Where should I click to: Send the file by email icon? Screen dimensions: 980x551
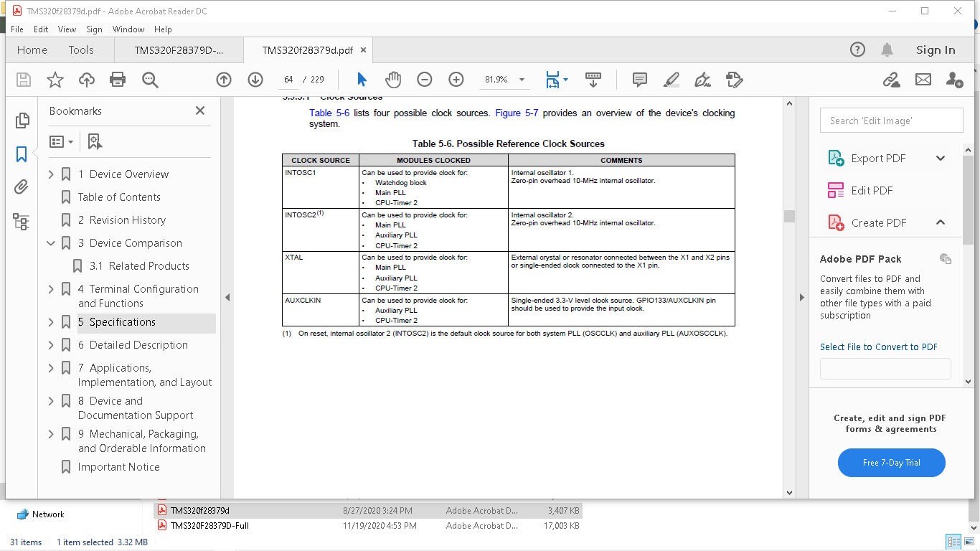[x=923, y=80]
